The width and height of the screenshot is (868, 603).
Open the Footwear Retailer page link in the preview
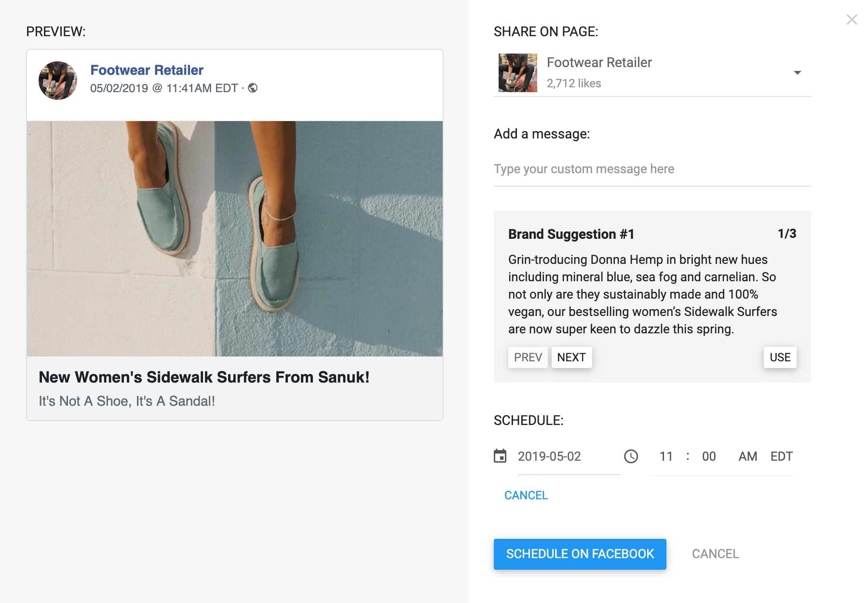[x=147, y=70]
